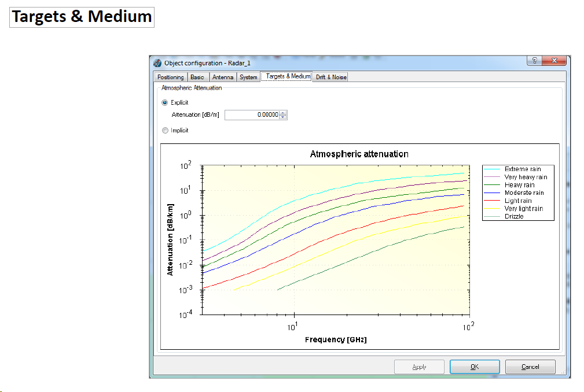This screenshot has height=392, width=584.
Task: Click the help question mark icon
Action: click(534, 60)
